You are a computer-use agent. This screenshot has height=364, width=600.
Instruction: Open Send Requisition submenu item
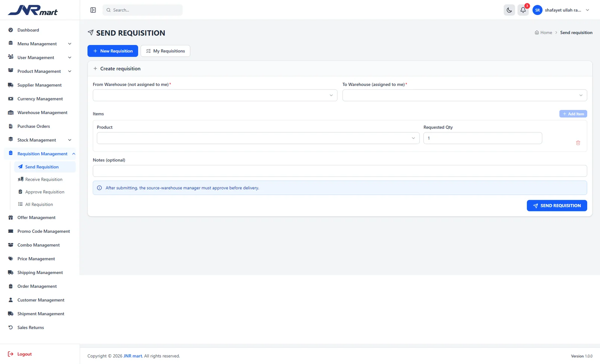click(45, 167)
